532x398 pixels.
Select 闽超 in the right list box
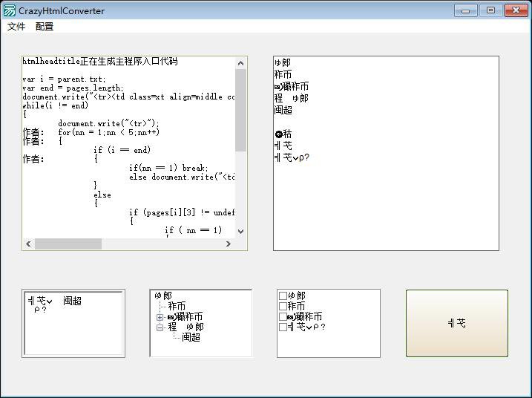283,110
